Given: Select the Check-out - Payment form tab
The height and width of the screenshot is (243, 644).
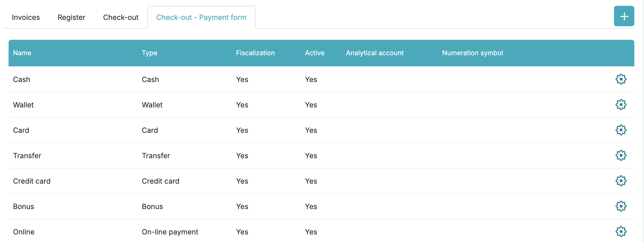Looking at the screenshot, I should 201,17.
